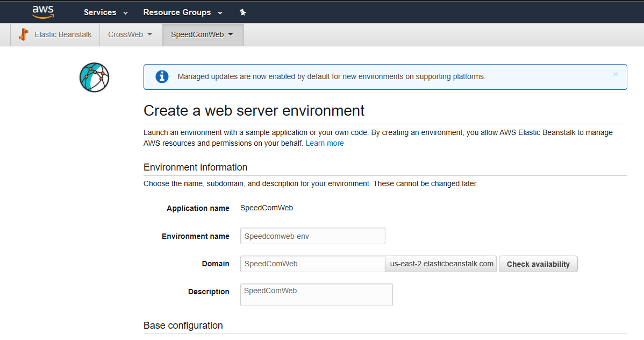Expand the CrossWeb dropdown arrow
644x340 pixels.
click(150, 34)
